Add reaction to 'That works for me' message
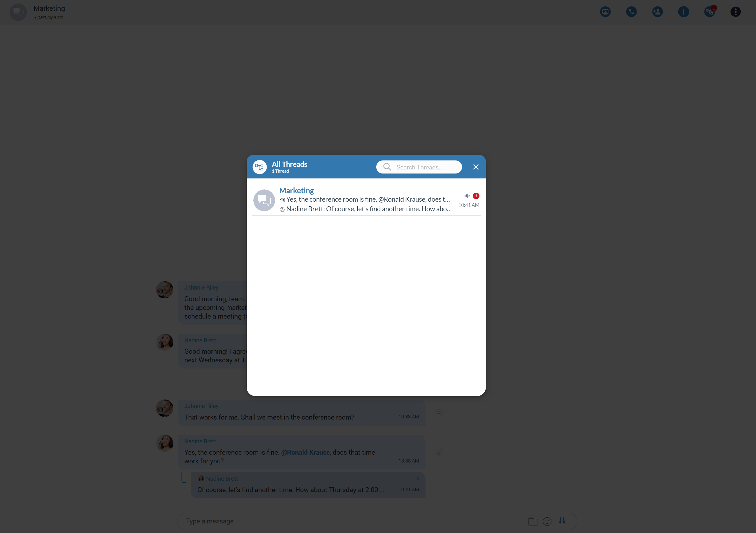The image size is (756, 533). point(439,412)
